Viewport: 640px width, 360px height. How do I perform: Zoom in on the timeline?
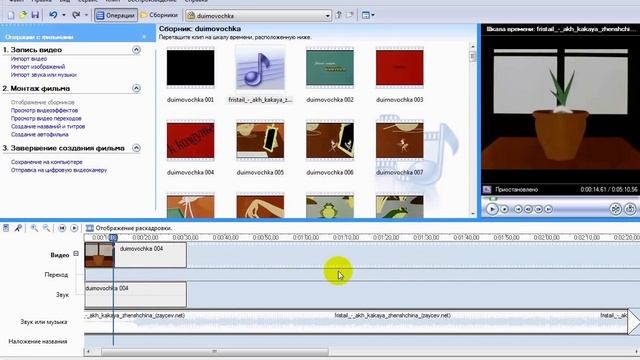[34, 228]
